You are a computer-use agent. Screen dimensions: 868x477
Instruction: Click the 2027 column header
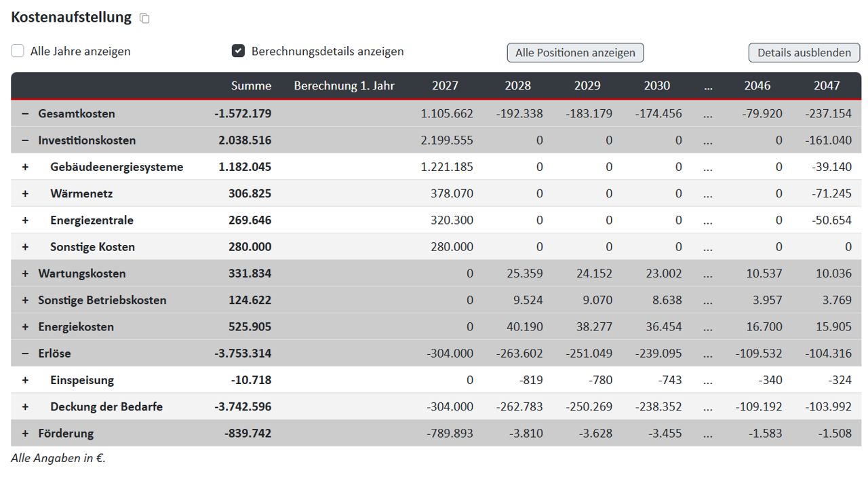point(445,85)
